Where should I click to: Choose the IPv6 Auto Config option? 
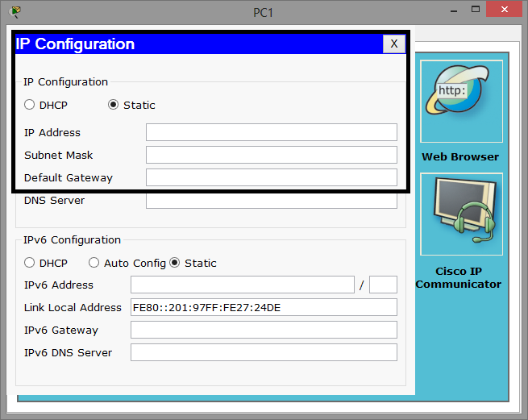[x=94, y=263]
